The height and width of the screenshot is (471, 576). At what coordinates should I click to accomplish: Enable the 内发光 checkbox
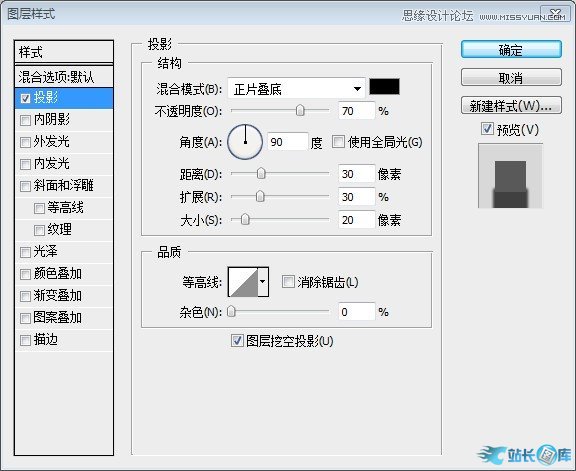[25, 164]
